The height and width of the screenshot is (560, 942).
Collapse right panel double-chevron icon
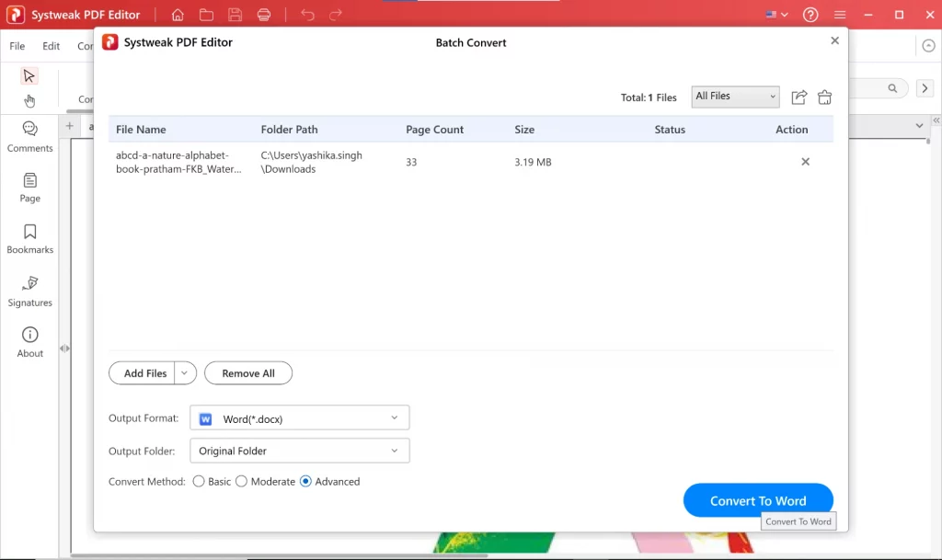936,120
